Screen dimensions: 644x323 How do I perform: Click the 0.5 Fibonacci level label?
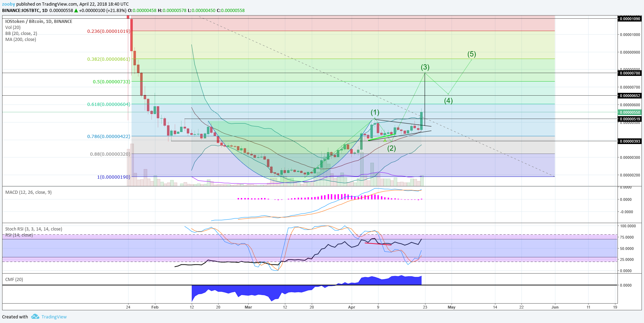(112, 82)
